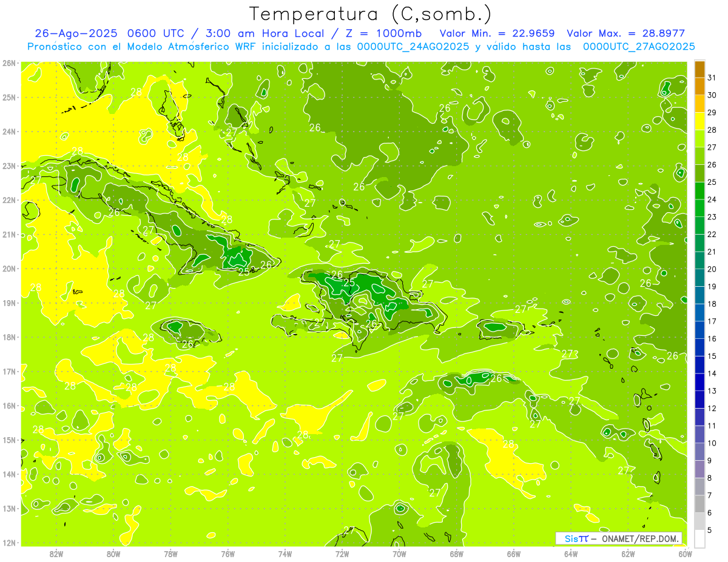Select the color bar label 14

tap(712, 373)
